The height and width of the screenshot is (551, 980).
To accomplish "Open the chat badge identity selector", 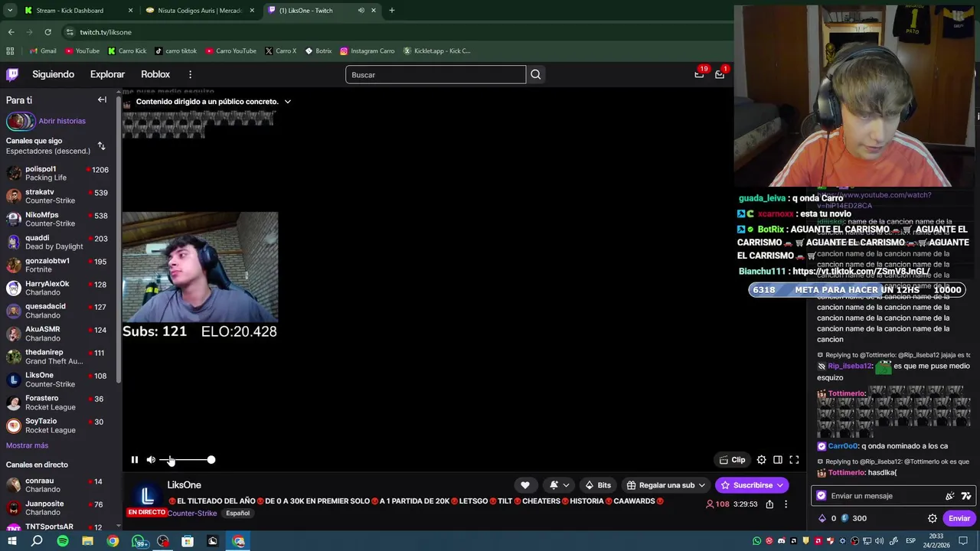I will 822,496.
